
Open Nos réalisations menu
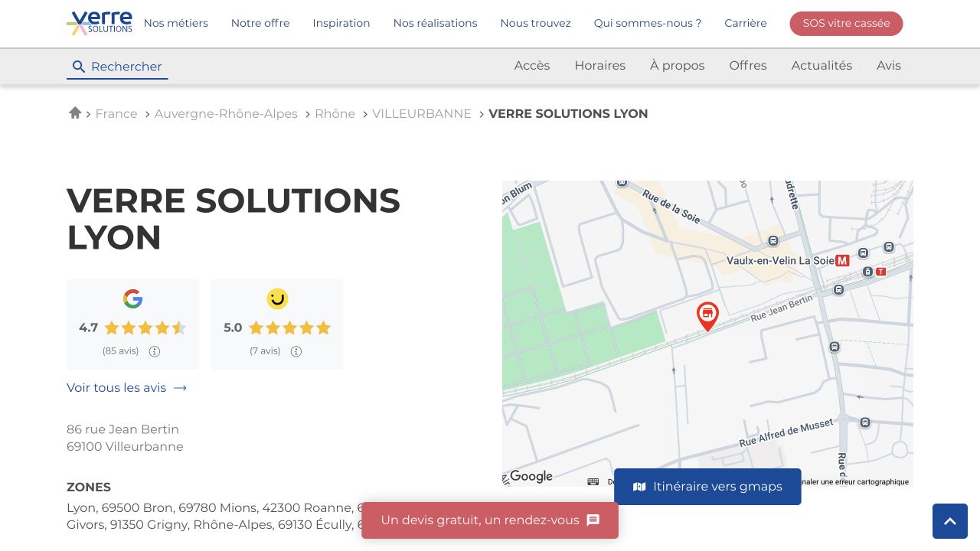coord(435,23)
